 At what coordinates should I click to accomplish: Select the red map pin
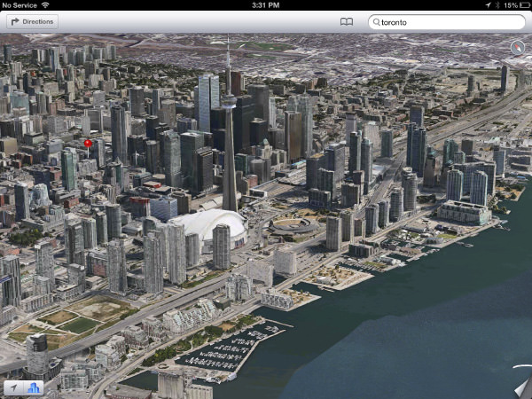click(88, 144)
